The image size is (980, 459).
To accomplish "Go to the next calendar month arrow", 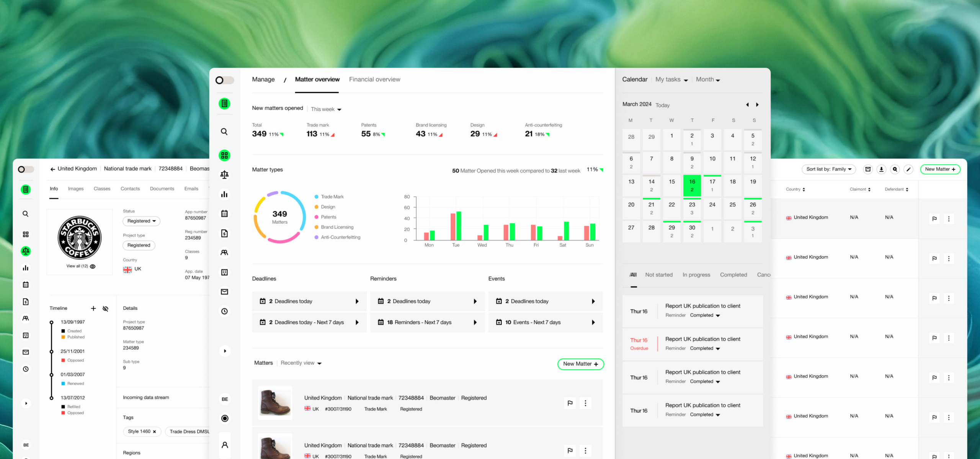I will 757,105.
